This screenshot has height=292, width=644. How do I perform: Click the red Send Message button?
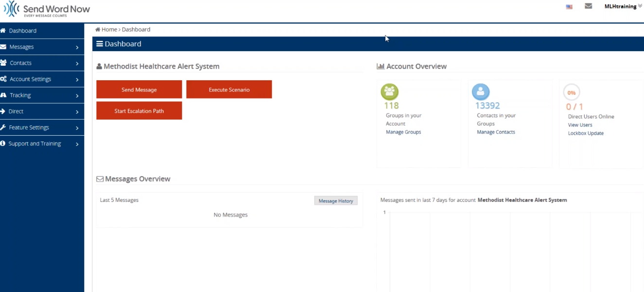[x=139, y=90]
